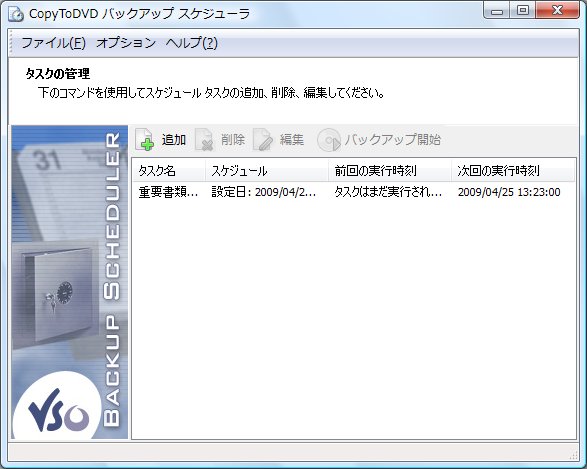Open the ファイル(F) menu
The height and width of the screenshot is (469, 587).
click(x=54, y=43)
